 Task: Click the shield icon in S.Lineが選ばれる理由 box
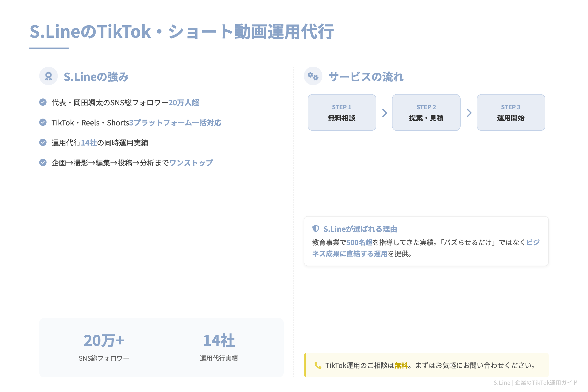pyautogui.click(x=316, y=228)
